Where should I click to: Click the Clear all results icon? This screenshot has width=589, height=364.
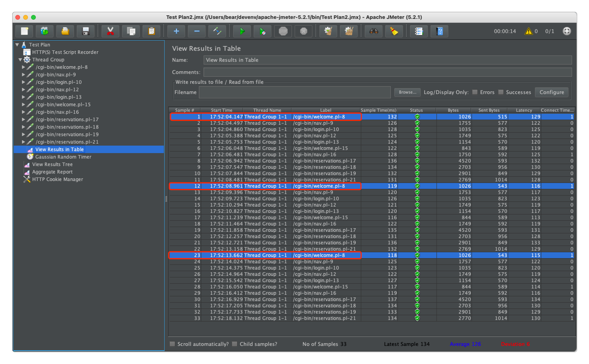(x=348, y=31)
